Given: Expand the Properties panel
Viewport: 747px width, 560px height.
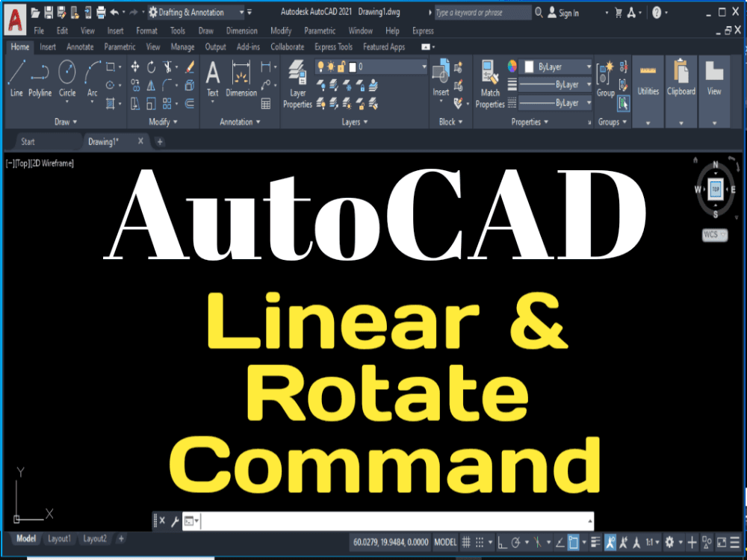Looking at the screenshot, I should pos(530,122).
